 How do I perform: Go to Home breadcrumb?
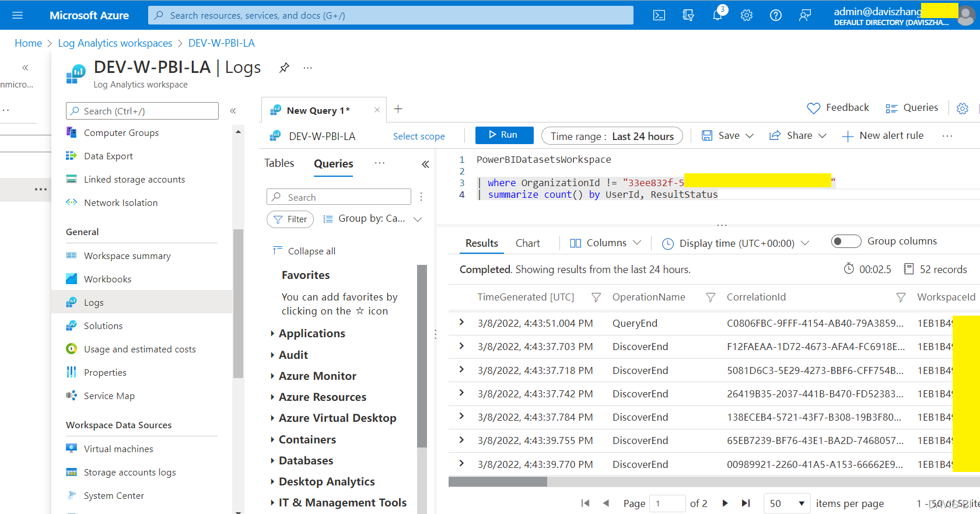pyautogui.click(x=28, y=43)
